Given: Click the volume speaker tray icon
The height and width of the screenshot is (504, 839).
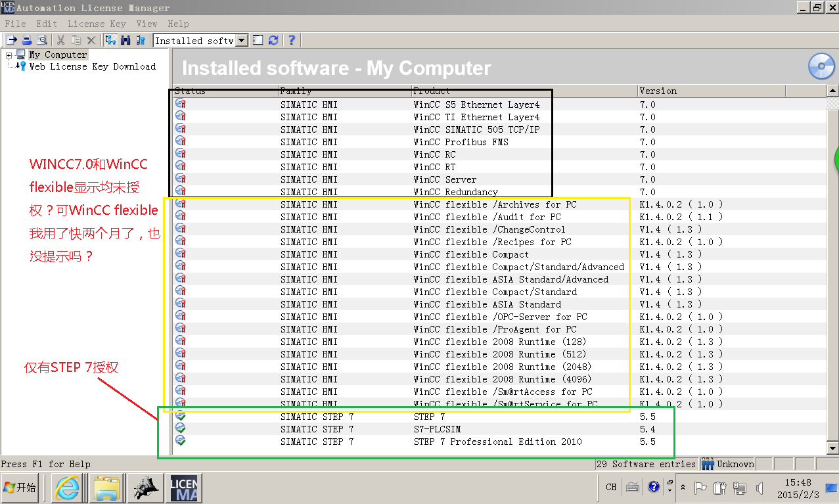Looking at the screenshot, I should click(760, 488).
